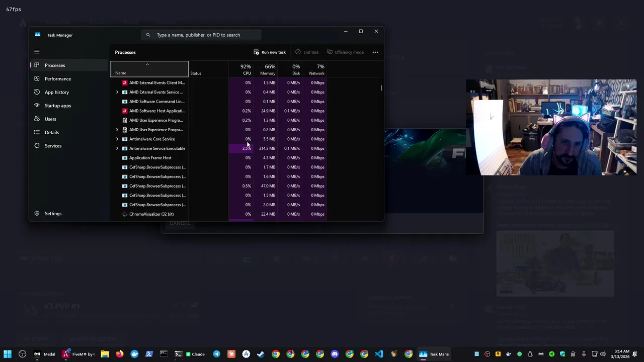Click the End task button

click(x=307, y=52)
